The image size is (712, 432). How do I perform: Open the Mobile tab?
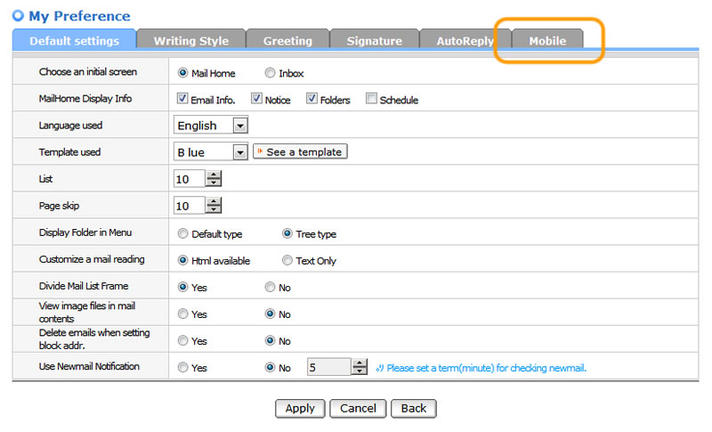(548, 41)
